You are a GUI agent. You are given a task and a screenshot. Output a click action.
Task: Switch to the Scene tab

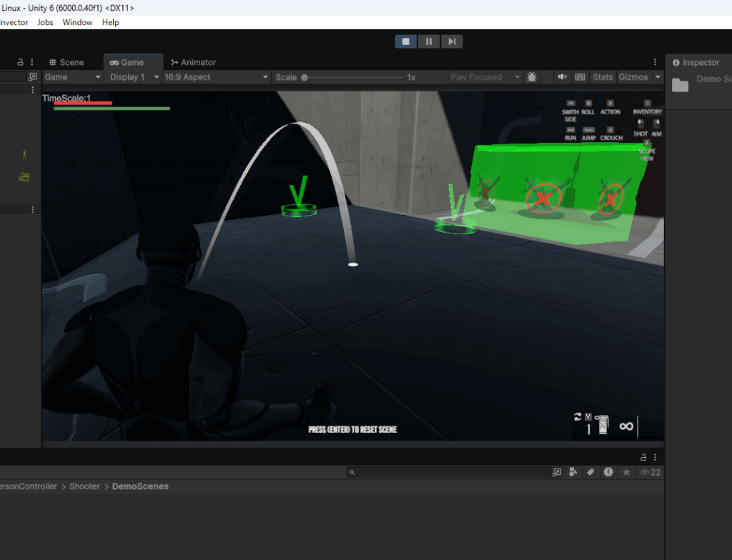[x=66, y=62]
